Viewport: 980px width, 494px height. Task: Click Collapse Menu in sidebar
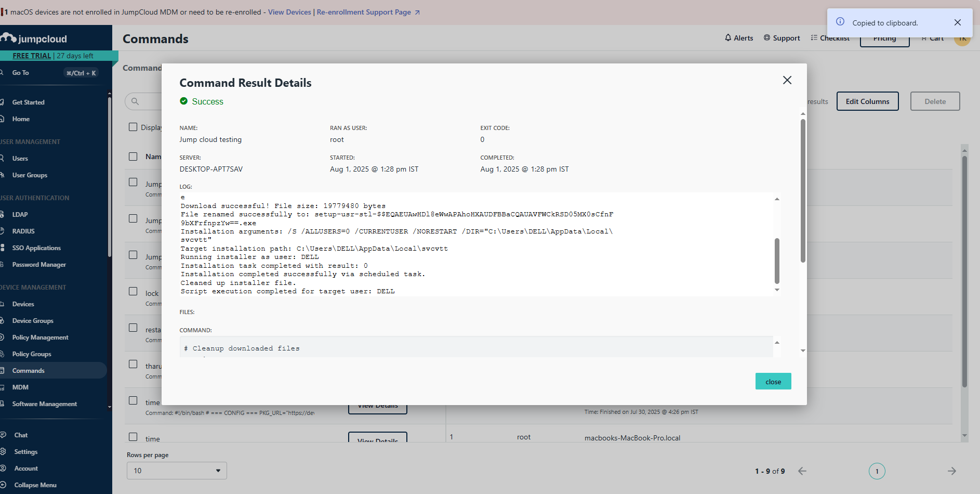[35, 485]
